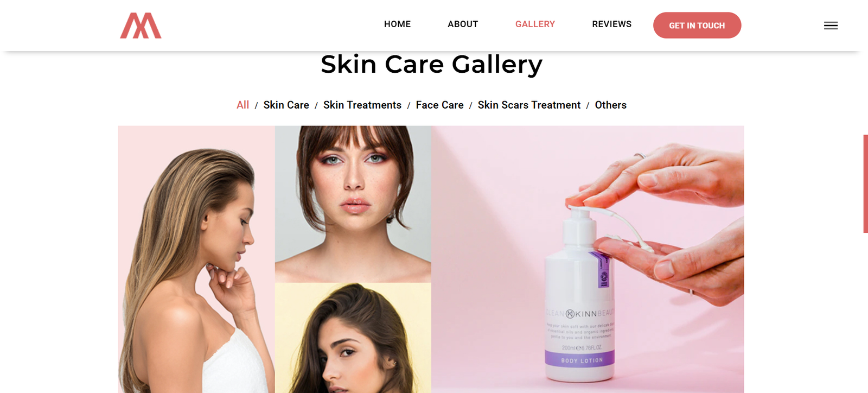Open the woman with bangs portrait
The image size is (868, 393).
[353, 204]
